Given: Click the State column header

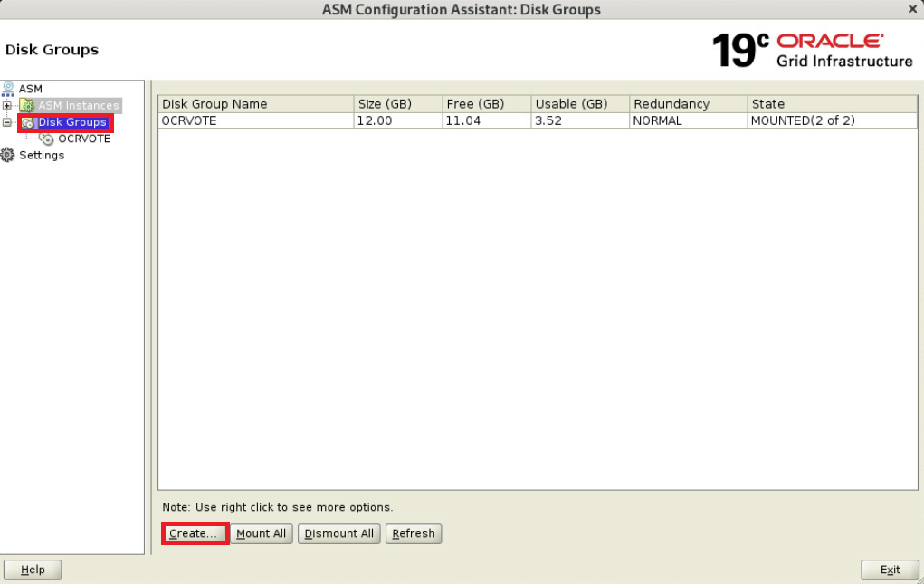Looking at the screenshot, I should 832,104.
